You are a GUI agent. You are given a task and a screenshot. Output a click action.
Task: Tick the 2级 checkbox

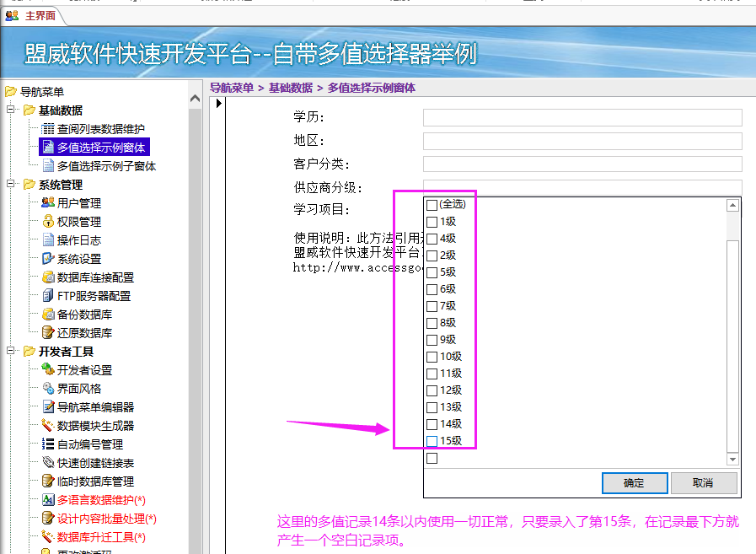click(432, 255)
